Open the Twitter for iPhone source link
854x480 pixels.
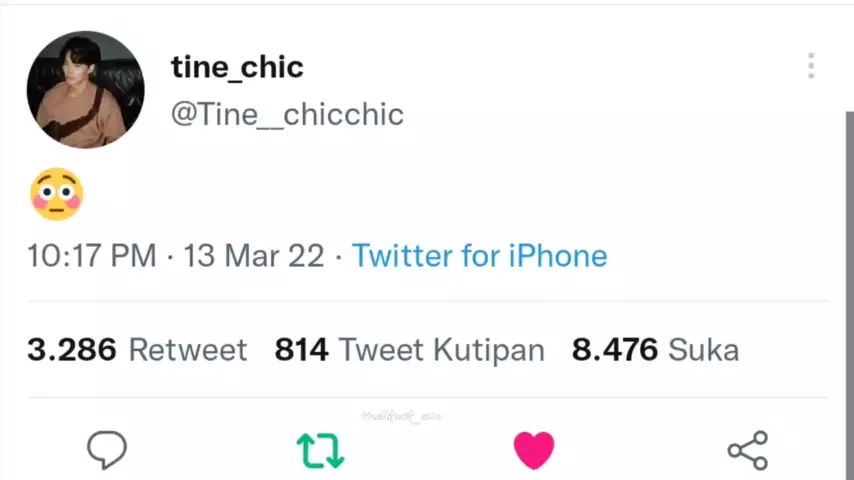pos(479,256)
